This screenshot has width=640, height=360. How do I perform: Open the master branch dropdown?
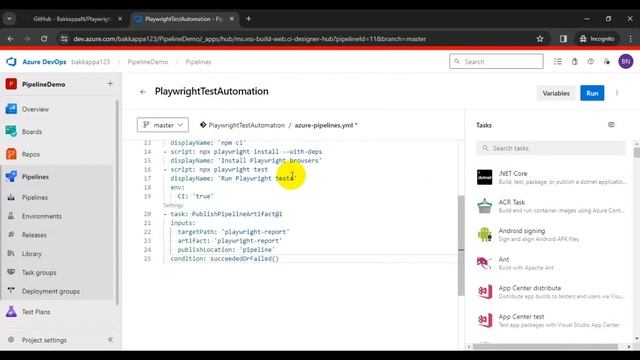pos(163,125)
